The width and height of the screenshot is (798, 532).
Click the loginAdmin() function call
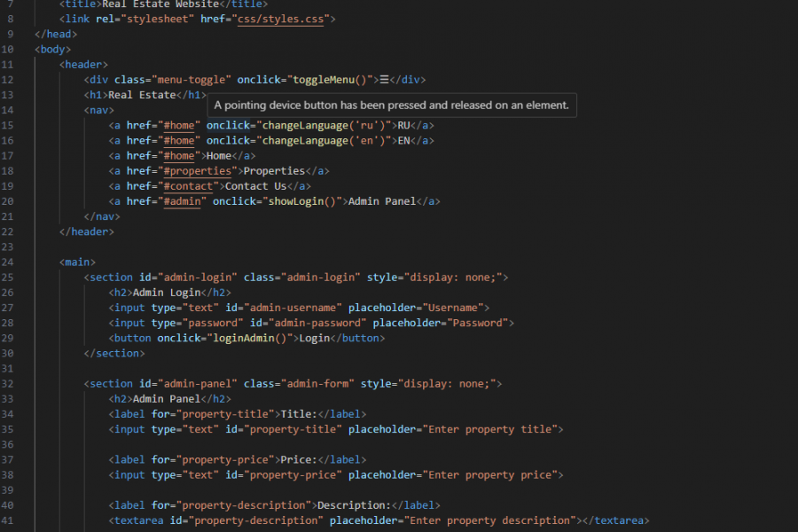[x=250, y=338]
